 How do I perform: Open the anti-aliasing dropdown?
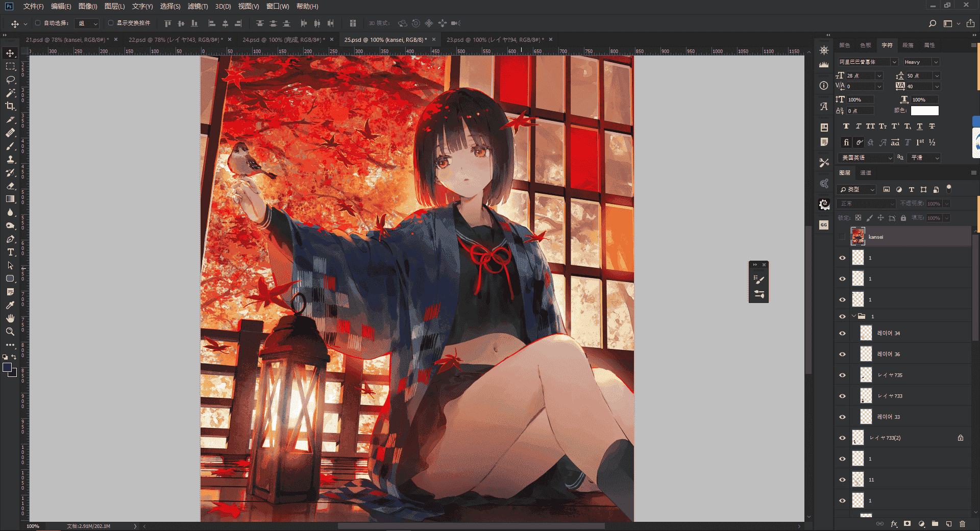925,158
